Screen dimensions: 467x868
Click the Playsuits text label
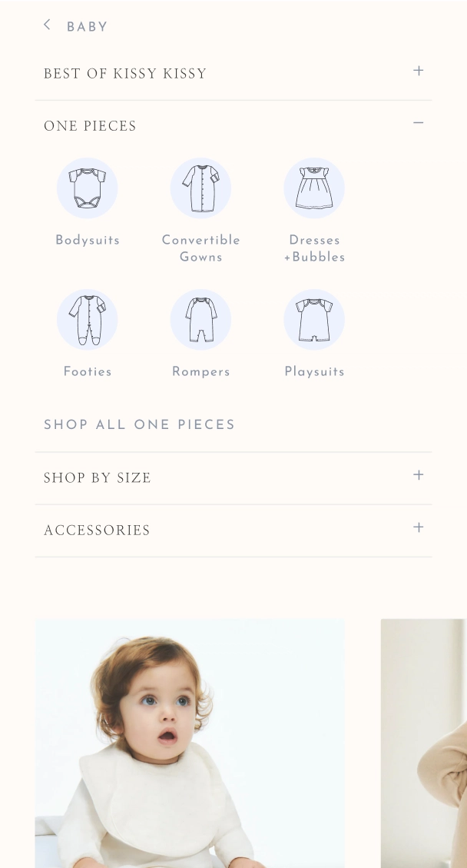314,371
